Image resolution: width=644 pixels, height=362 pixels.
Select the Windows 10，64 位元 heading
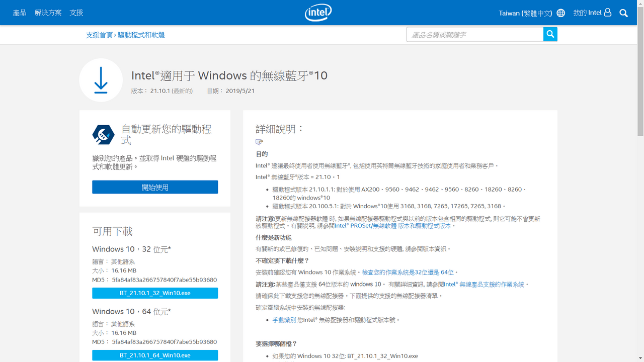pos(131,312)
